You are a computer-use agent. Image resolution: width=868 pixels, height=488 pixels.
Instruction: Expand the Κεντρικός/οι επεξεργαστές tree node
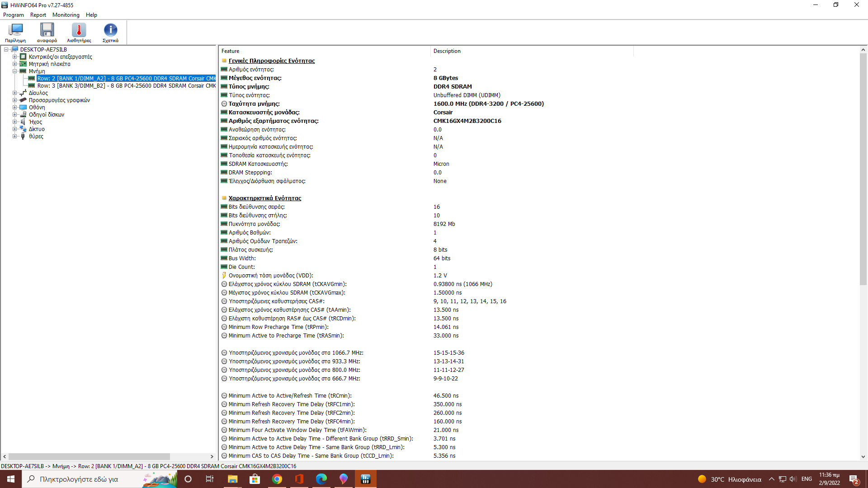[x=14, y=57]
